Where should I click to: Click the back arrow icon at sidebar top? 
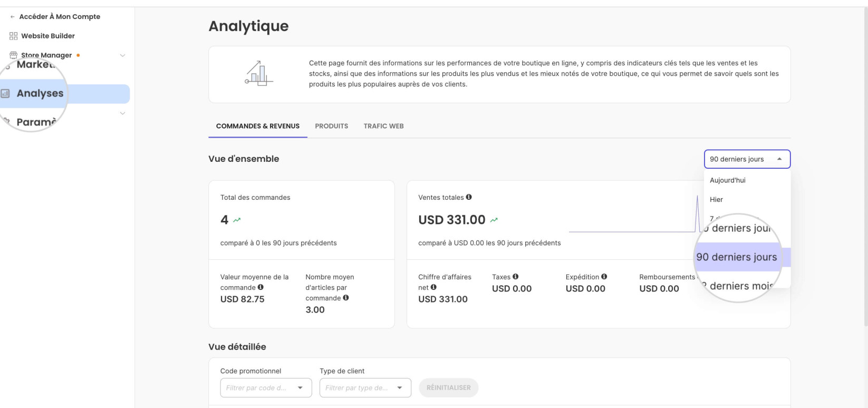(13, 17)
